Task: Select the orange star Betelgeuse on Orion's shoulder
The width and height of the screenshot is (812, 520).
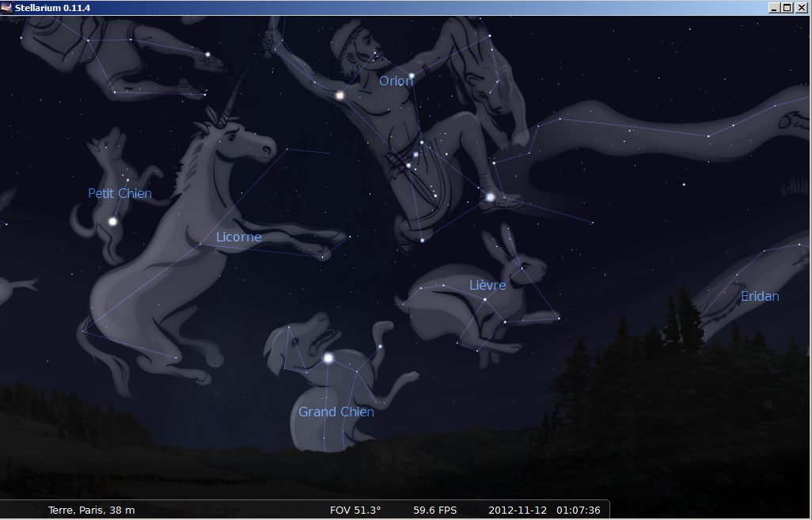Action: tap(340, 95)
